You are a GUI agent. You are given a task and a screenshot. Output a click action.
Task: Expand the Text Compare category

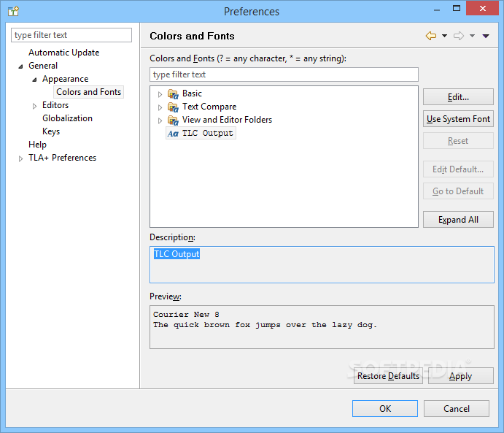tap(160, 107)
